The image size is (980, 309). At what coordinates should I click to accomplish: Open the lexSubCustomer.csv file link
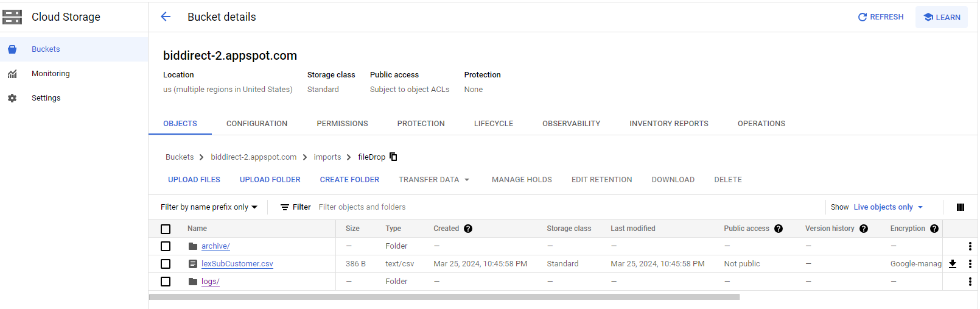[237, 264]
